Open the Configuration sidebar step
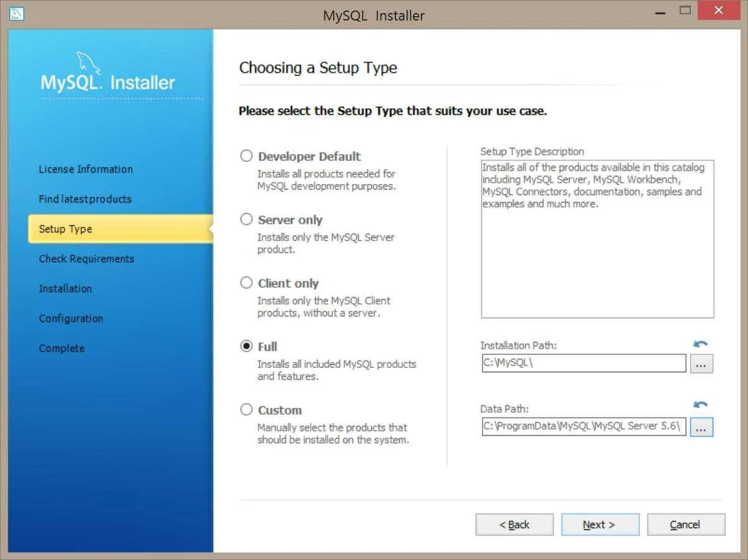This screenshot has width=748, height=560. [x=71, y=318]
